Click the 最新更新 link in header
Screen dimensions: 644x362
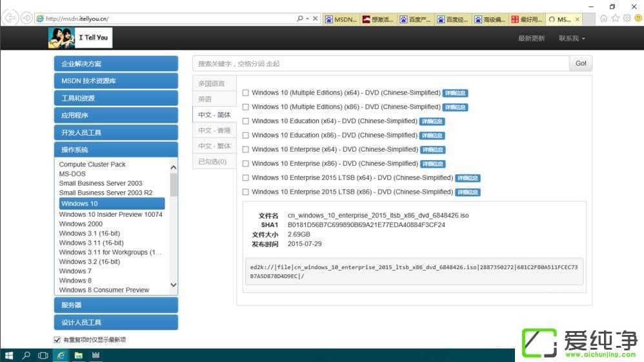[x=531, y=39]
